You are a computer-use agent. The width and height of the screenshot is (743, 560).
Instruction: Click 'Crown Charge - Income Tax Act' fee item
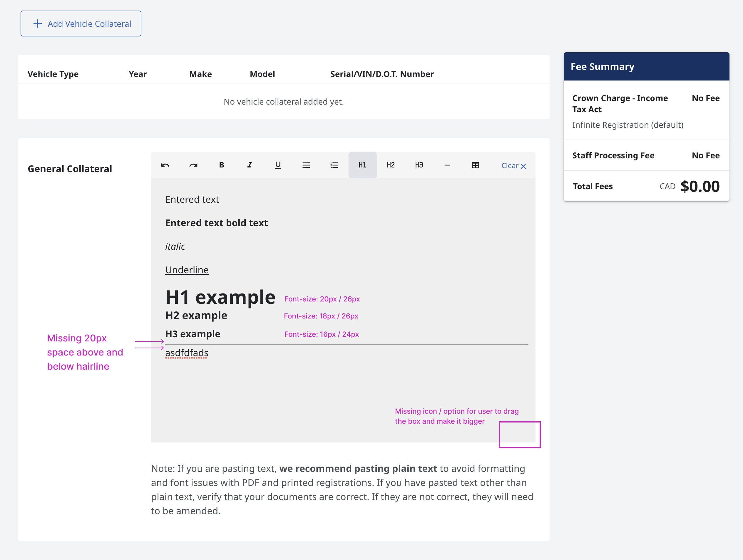click(620, 104)
